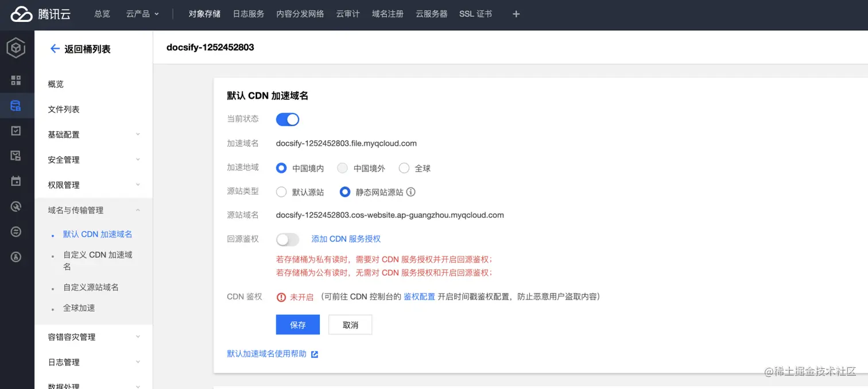The image size is (868, 389).
Task: Go back via 返回桶列表
Action: [87, 49]
